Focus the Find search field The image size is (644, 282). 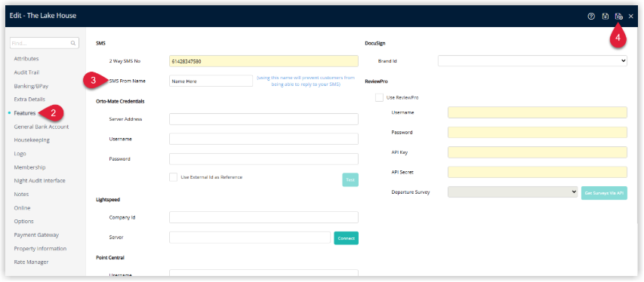45,43
